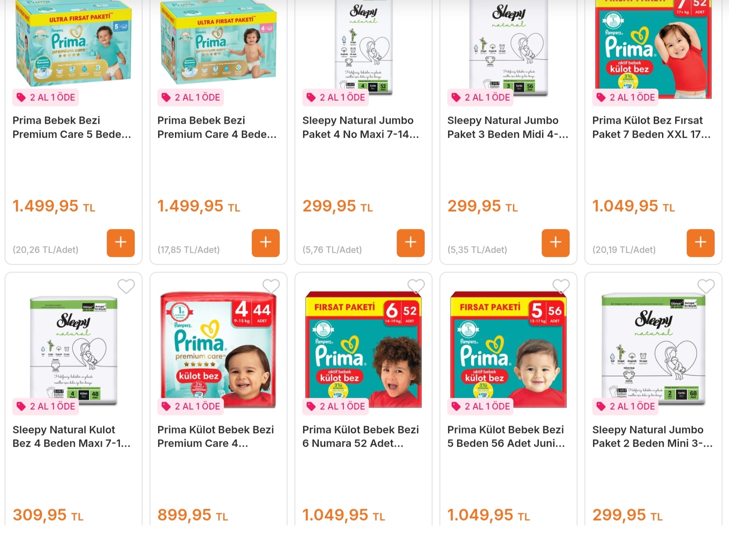The height and width of the screenshot is (560, 729).
Task: Favorite Prima Külot 5 Beden 56 Adet
Action: (561, 286)
